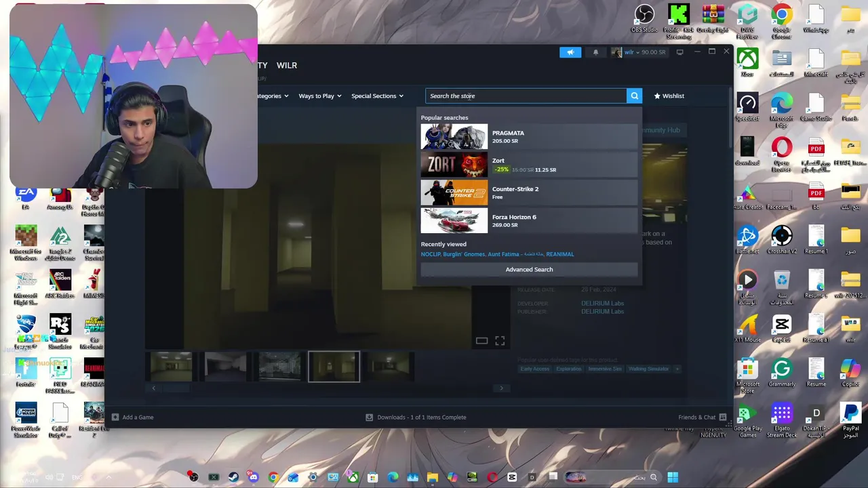868x488 pixels.
Task: Select the highlighted fourth screenshot thumbnail
Action: pyautogui.click(x=334, y=367)
